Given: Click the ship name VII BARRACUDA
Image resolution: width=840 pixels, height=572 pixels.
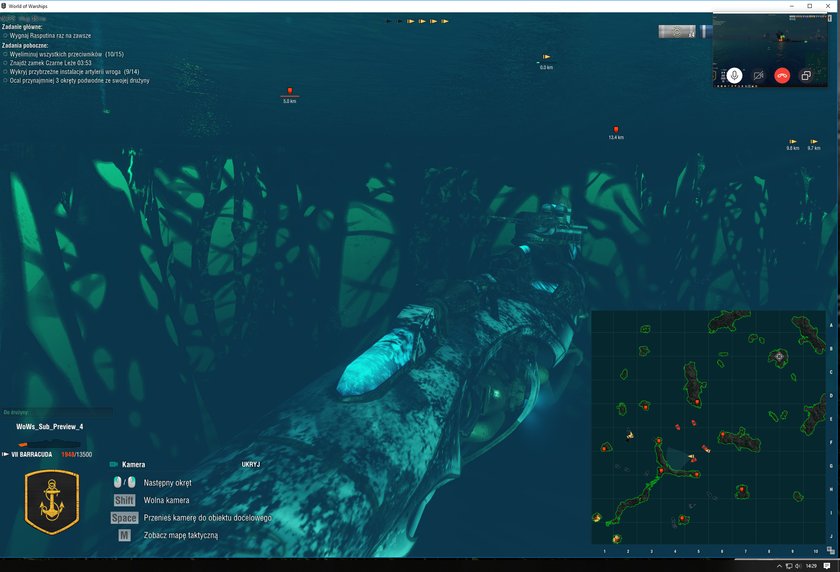Looking at the screenshot, I should click(32, 454).
